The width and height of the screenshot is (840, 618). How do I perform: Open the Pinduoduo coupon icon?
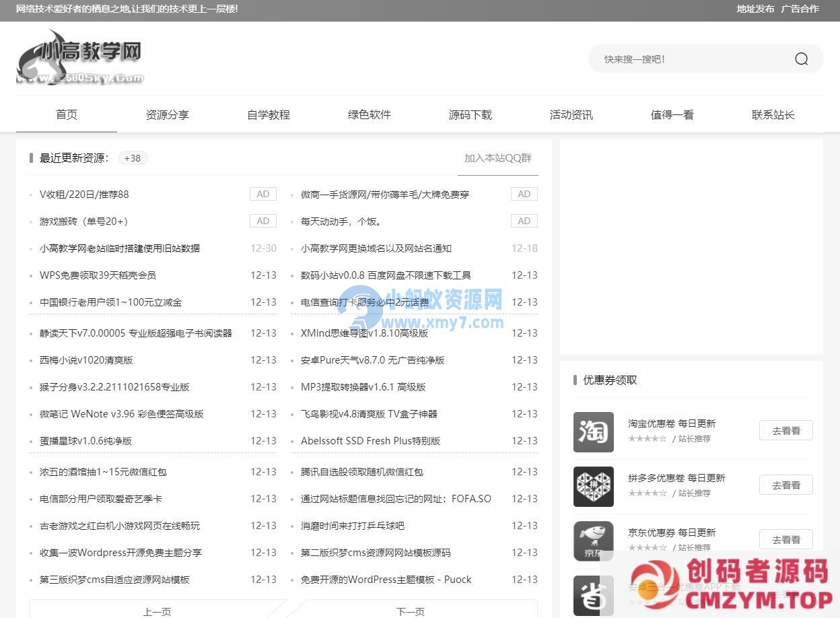coord(593,486)
